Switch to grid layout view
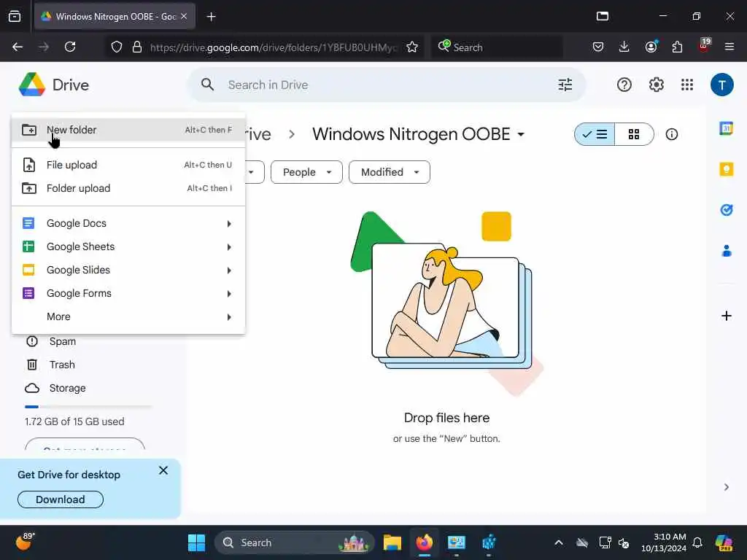The height and width of the screenshot is (560, 747). [x=634, y=134]
